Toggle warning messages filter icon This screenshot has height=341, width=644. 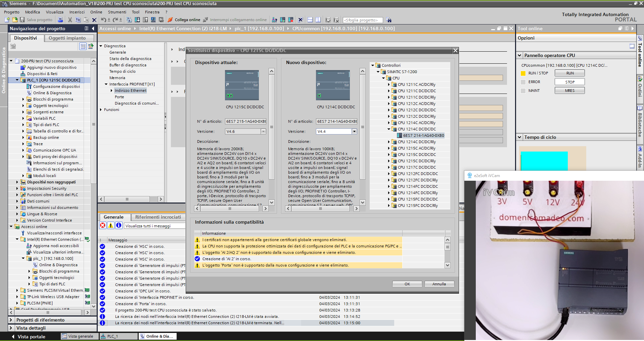(110, 225)
